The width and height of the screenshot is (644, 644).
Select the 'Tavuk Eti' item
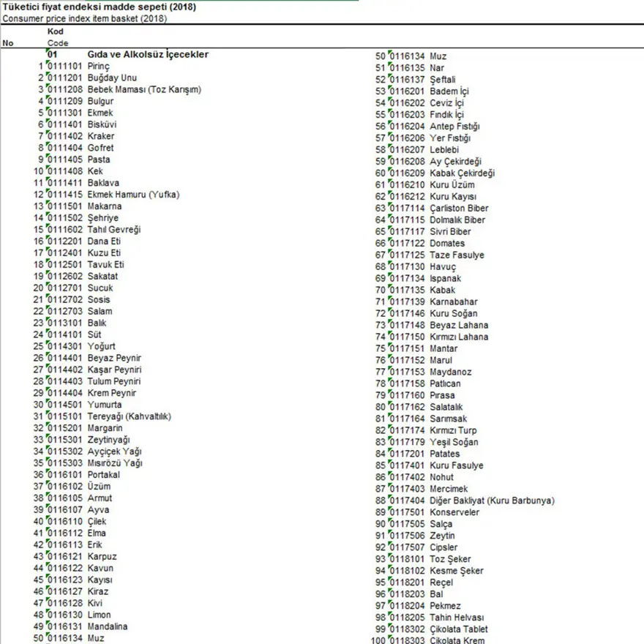pyautogui.click(x=106, y=265)
